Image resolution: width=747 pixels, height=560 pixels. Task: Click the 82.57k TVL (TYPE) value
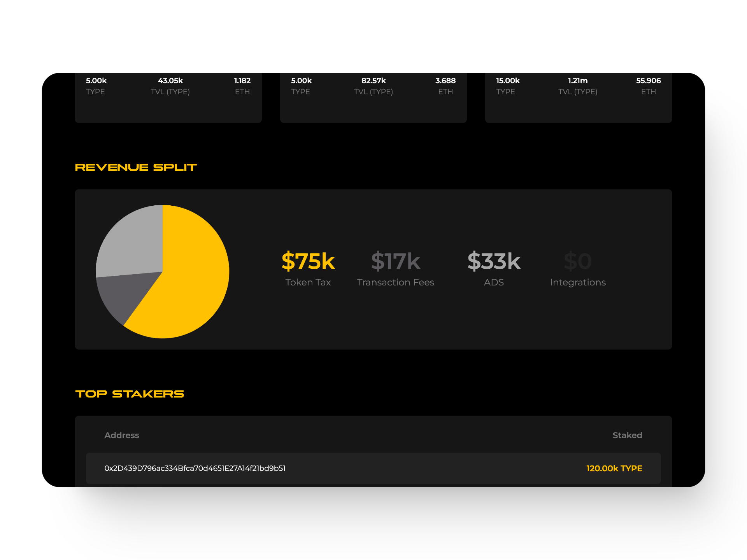coord(373,80)
